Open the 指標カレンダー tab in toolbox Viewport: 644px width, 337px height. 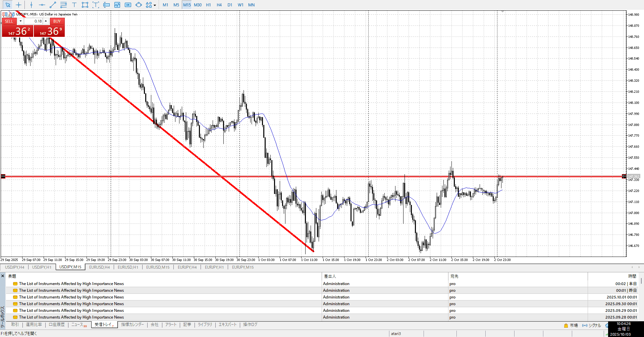tap(132, 325)
